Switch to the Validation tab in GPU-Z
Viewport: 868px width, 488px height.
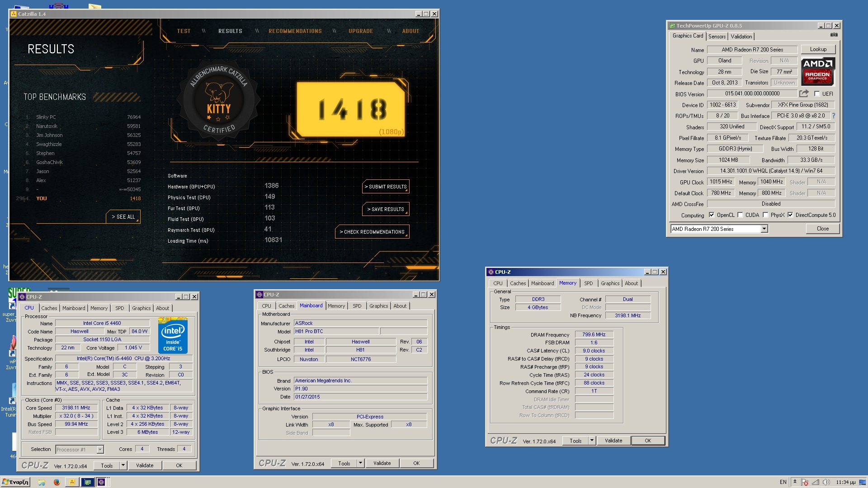pyautogui.click(x=741, y=37)
